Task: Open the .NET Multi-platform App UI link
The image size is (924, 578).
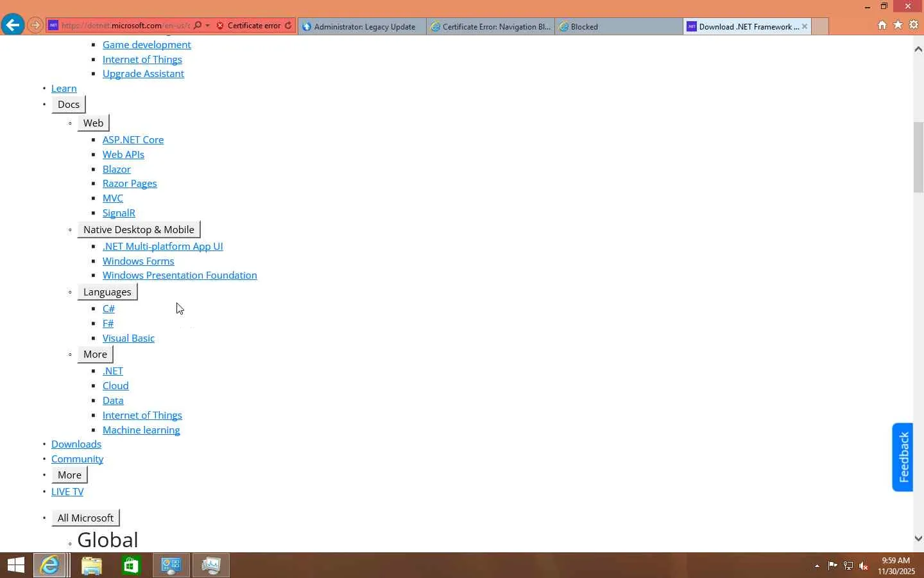Action: tap(163, 246)
